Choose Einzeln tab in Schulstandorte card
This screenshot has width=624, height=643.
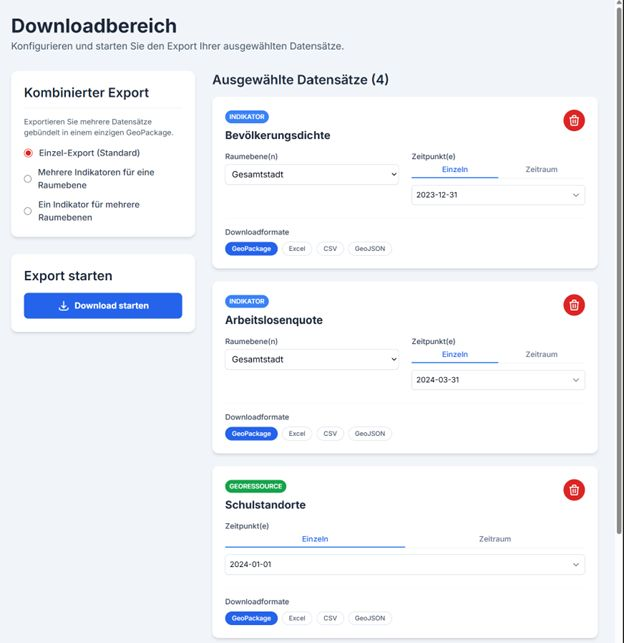[x=315, y=539]
